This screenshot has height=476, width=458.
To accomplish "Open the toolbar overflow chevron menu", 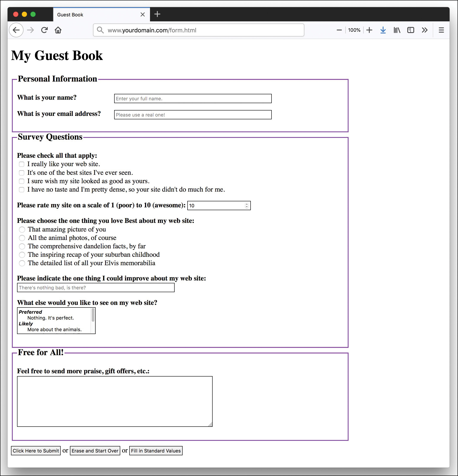I will tap(425, 30).
